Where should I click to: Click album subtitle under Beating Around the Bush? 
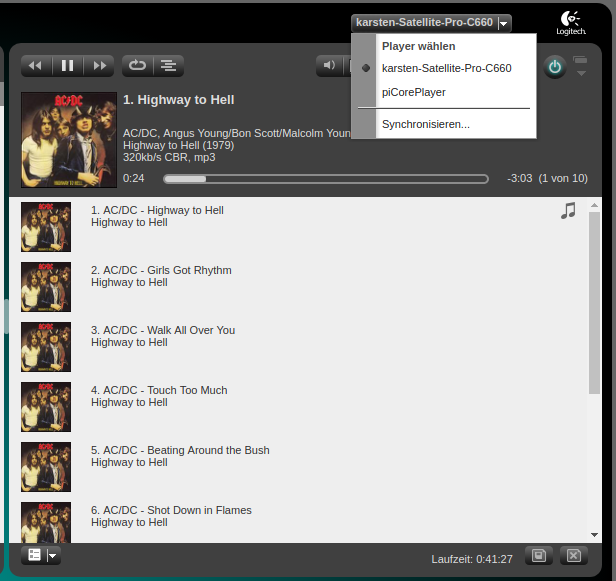coord(129,462)
